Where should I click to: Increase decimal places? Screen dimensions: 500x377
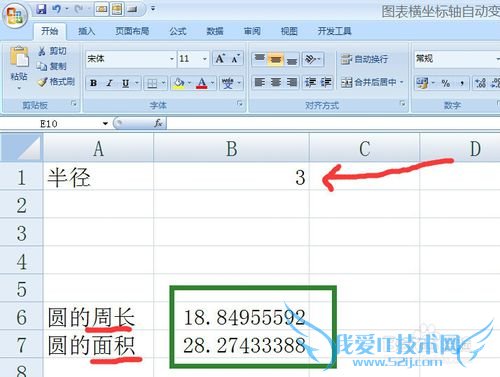pyautogui.click(x=480, y=83)
